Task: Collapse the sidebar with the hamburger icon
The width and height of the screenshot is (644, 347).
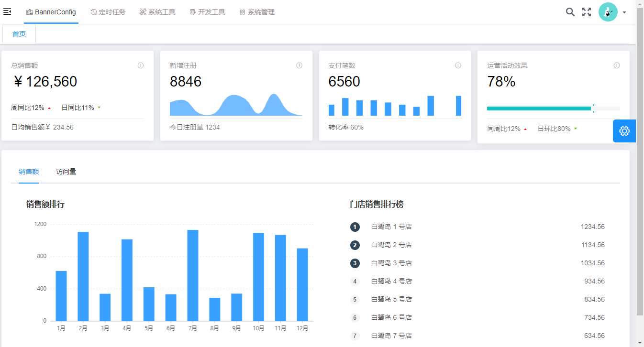Action: tap(7, 12)
